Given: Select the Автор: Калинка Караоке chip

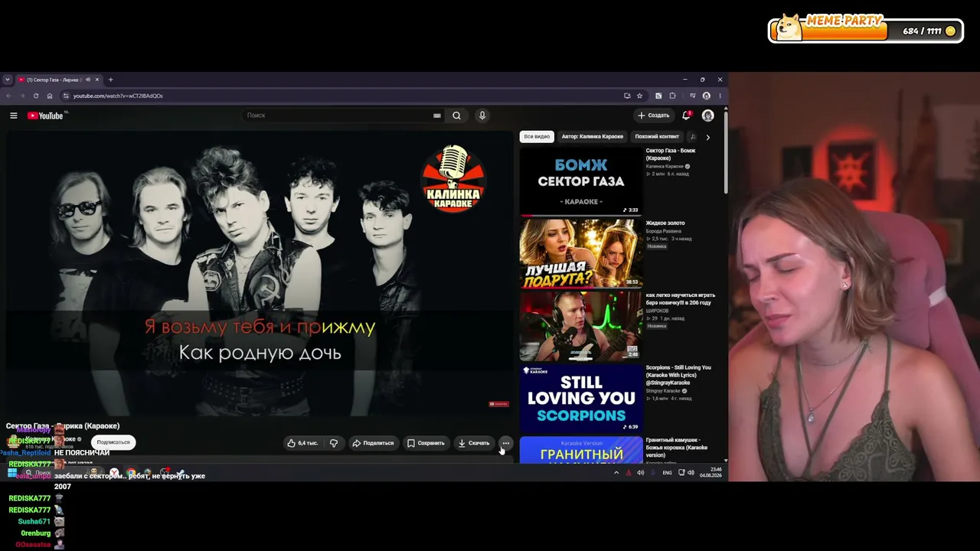Looking at the screenshot, I should (593, 137).
